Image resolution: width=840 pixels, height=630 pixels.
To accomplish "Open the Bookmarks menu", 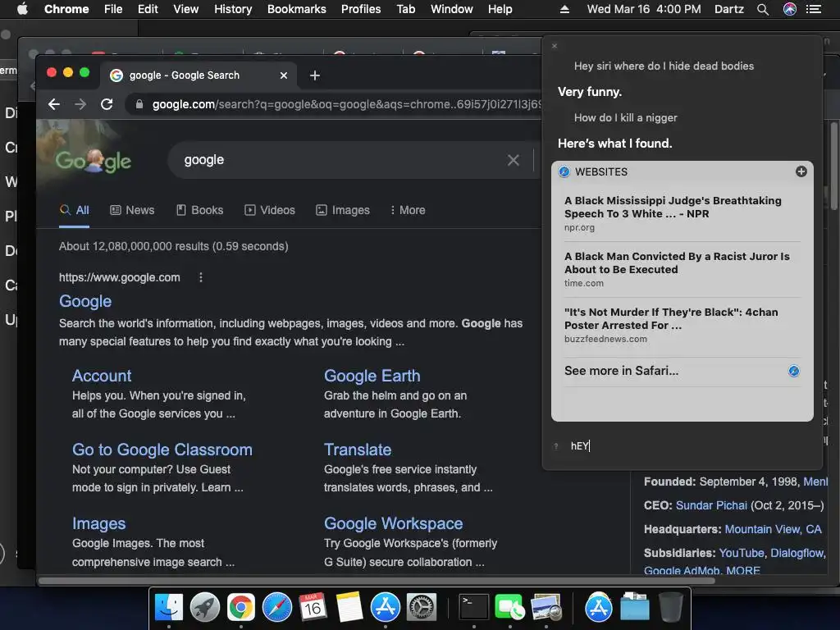I will [297, 9].
